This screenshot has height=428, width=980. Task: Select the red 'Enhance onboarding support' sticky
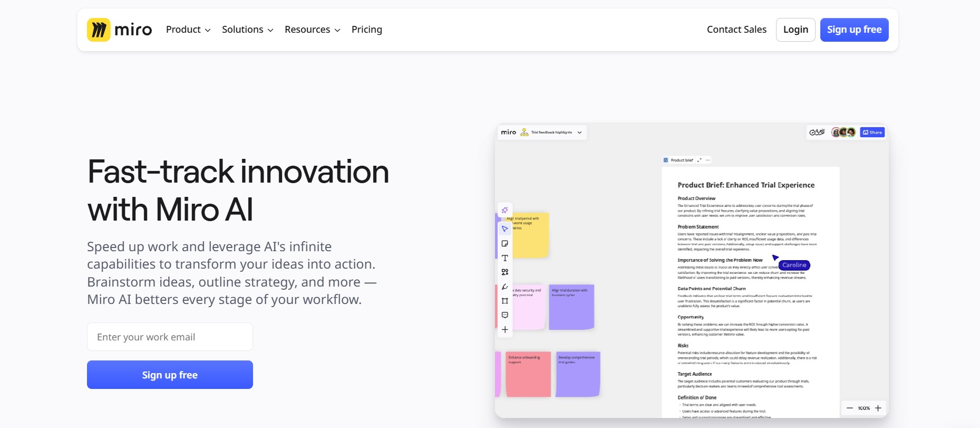(528, 374)
